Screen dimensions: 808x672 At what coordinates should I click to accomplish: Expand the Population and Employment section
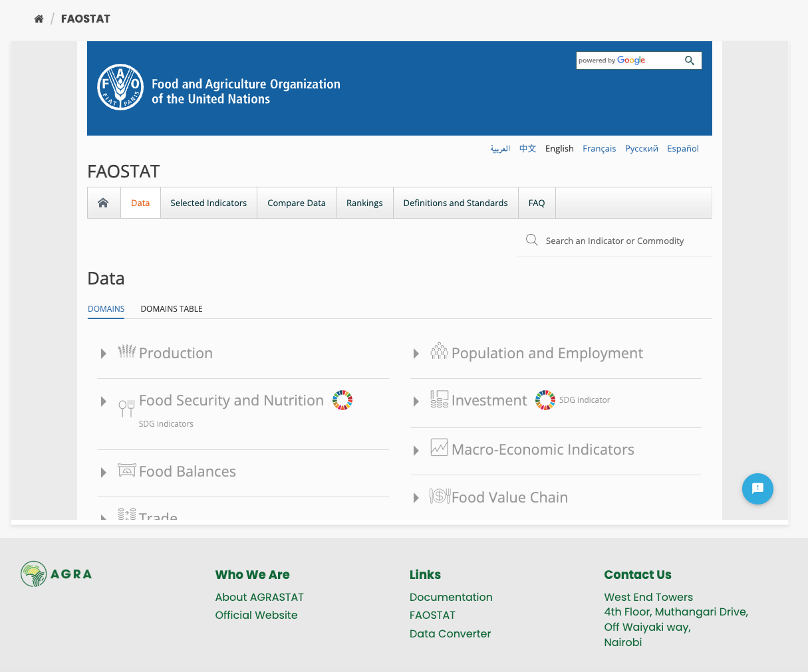click(416, 354)
